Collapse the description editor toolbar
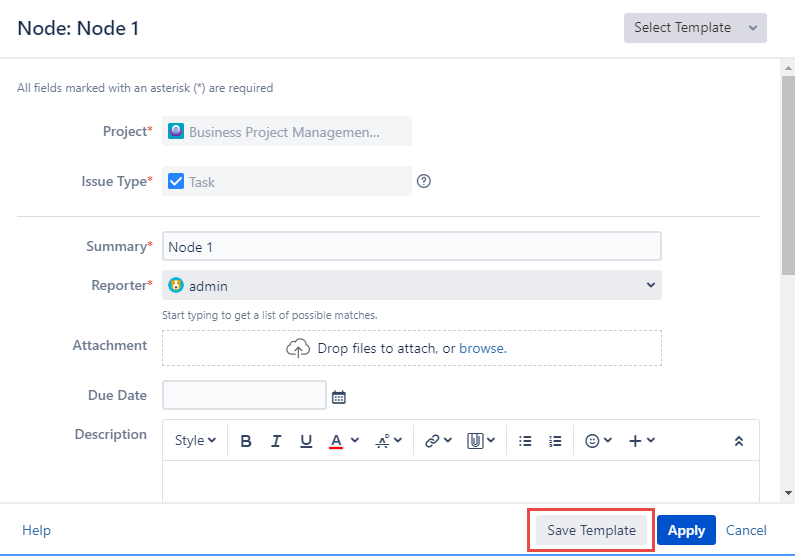The height and width of the screenshot is (556, 795). click(739, 441)
